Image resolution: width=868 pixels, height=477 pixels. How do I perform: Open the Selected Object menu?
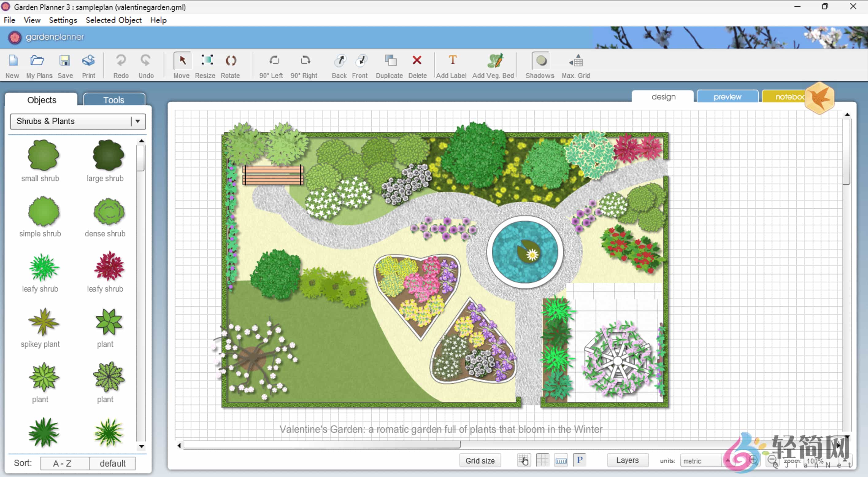pos(113,20)
